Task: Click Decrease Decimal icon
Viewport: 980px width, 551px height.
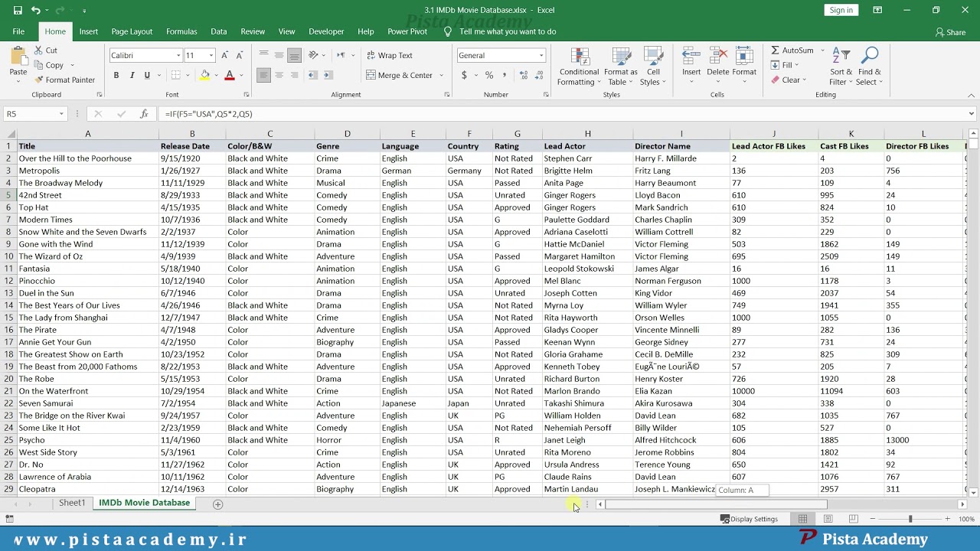Action: [540, 75]
